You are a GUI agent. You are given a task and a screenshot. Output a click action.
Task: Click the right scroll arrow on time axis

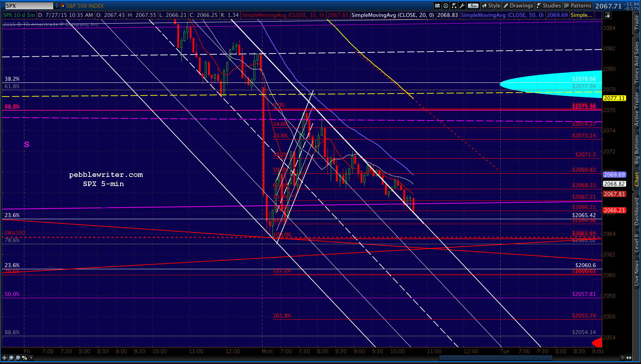pos(623,358)
